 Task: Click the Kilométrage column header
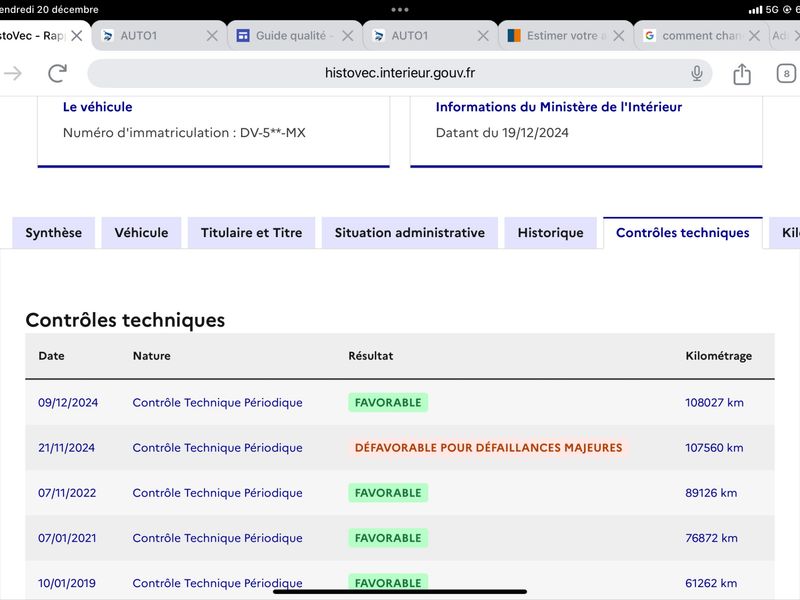point(718,356)
